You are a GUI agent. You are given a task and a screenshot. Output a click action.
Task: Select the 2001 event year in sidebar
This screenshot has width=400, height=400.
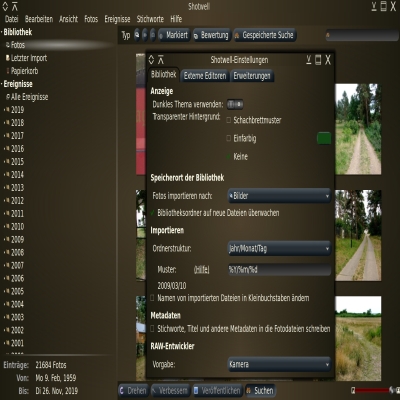[x=17, y=343]
